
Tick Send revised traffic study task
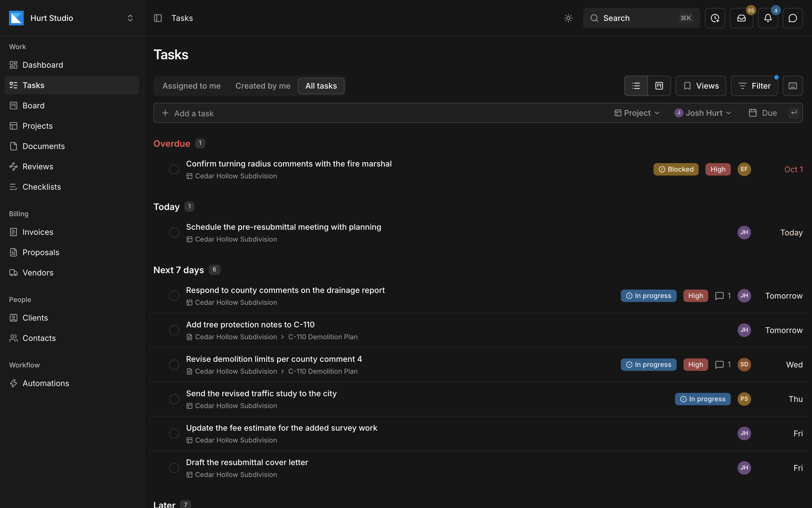174,399
